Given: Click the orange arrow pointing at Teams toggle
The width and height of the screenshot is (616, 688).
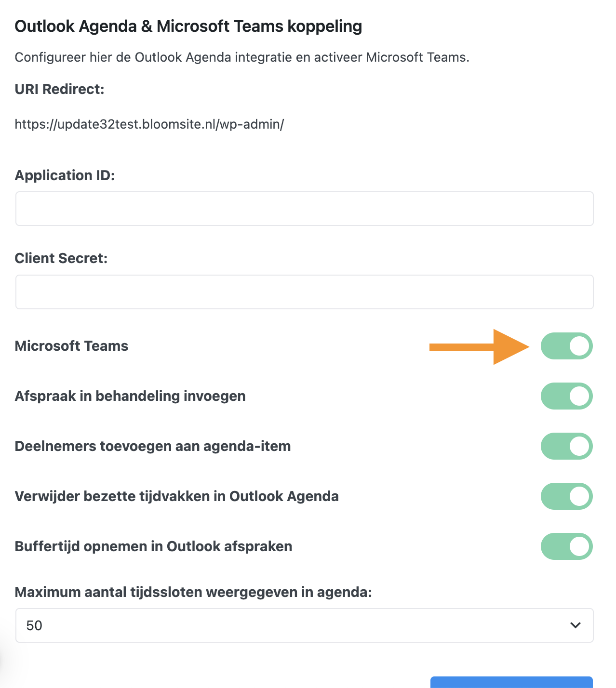Looking at the screenshot, I should (479, 347).
